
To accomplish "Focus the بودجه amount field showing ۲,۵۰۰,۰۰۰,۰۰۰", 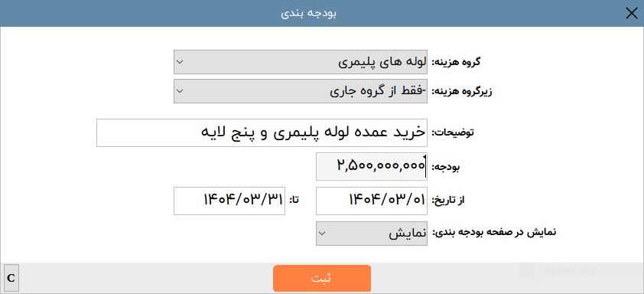I will pos(371,166).
